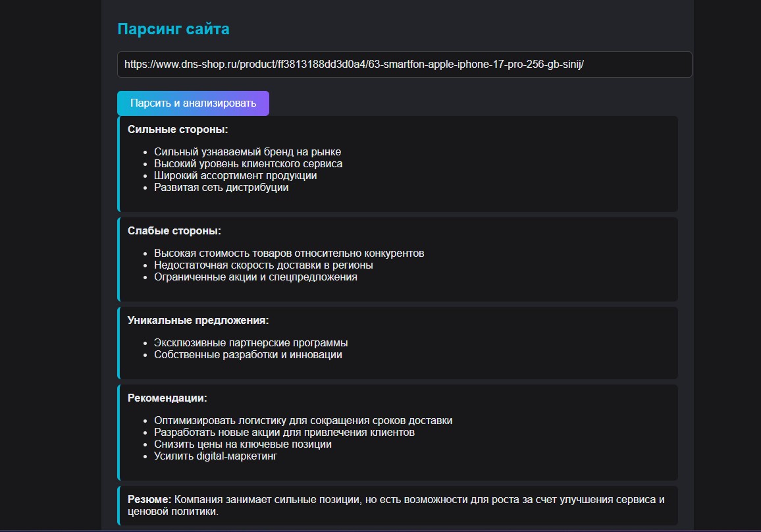Screen dimensions: 761x532
Task: Select 'Развитая сеть дистрибуции' list item
Action: coord(221,188)
